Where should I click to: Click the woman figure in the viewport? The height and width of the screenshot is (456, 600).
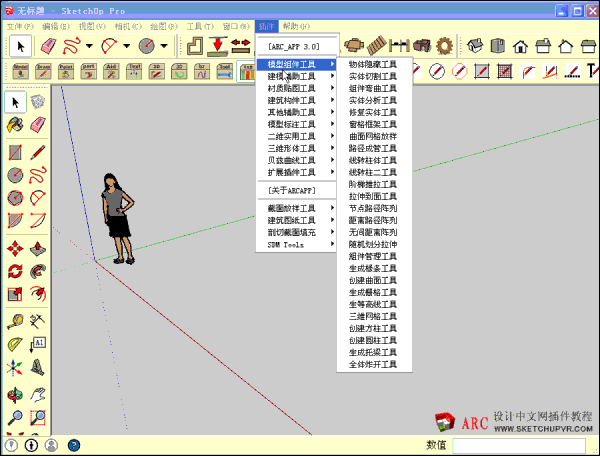(118, 219)
